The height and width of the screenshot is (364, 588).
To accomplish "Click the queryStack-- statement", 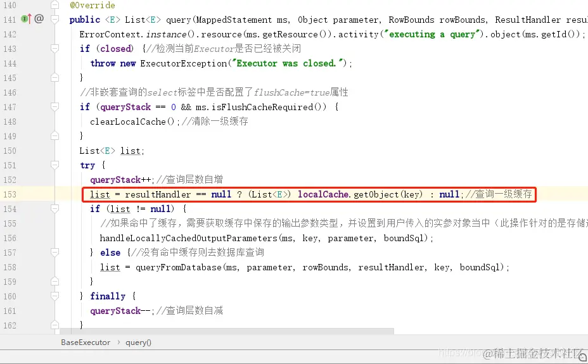I will pos(122,311).
